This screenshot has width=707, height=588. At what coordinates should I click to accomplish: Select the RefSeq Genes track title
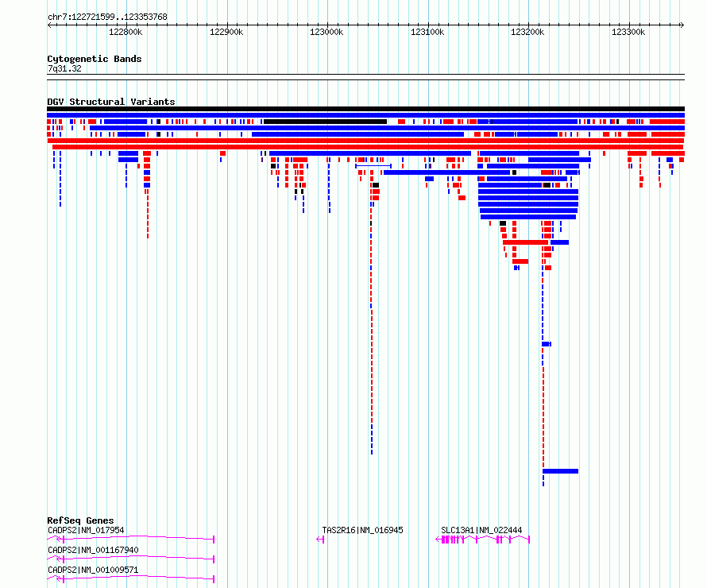(x=80, y=520)
